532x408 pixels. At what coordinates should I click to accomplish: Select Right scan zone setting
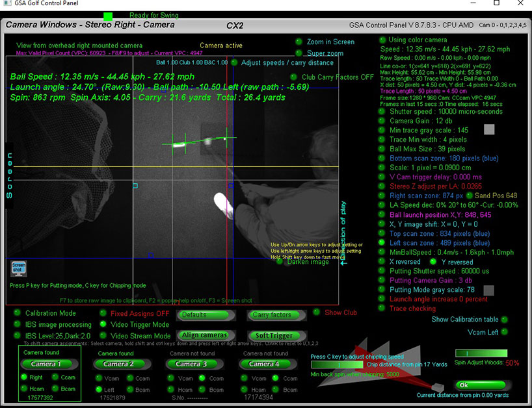(382, 196)
